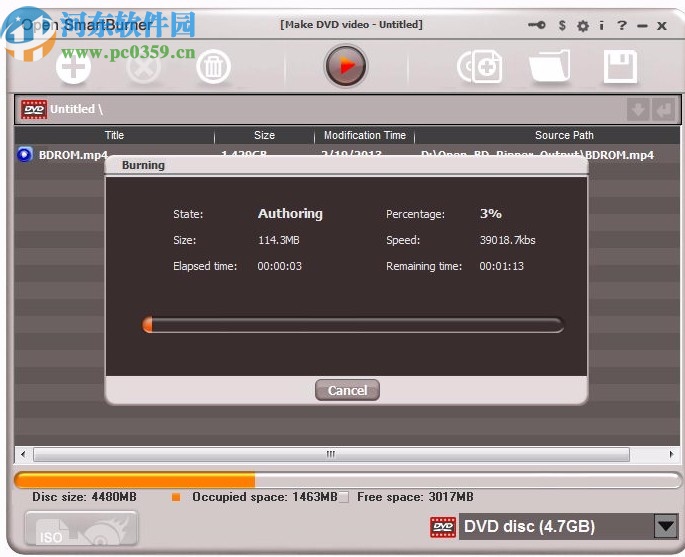The image size is (685, 557).
Task: Click the Authoring state value
Action: pyautogui.click(x=290, y=213)
